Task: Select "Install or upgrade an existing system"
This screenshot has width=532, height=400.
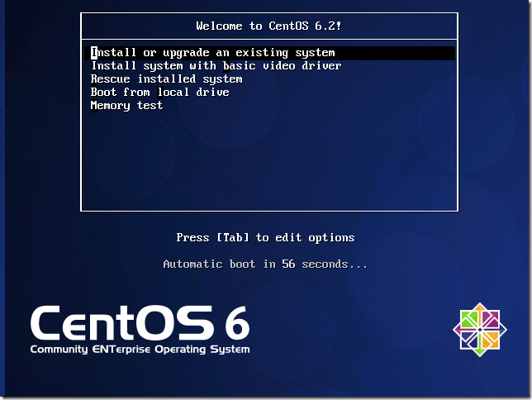Action: click(x=270, y=53)
